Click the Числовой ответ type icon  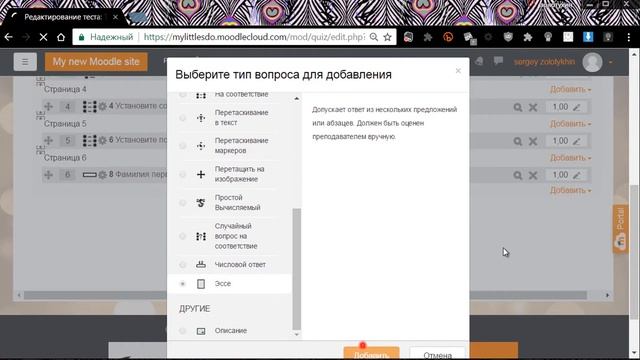(201, 264)
